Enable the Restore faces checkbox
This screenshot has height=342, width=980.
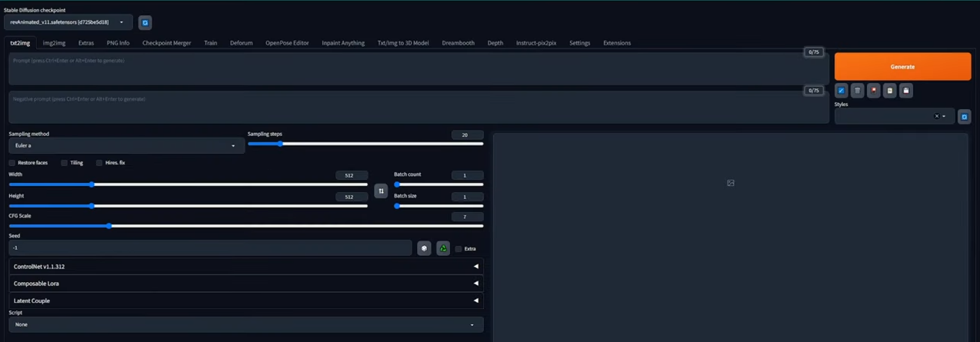point(12,163)
